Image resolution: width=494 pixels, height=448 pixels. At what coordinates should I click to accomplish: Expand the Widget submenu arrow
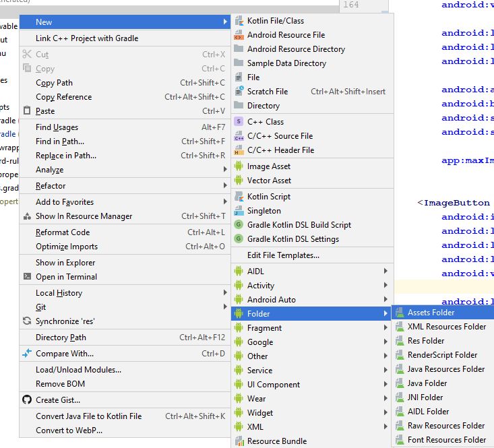(385, 412)
